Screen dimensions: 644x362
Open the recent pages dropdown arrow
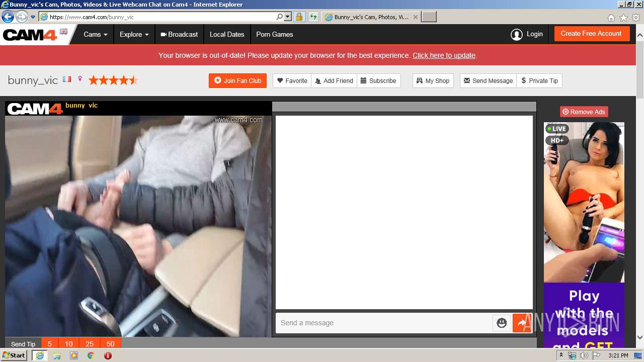point(33,17)
